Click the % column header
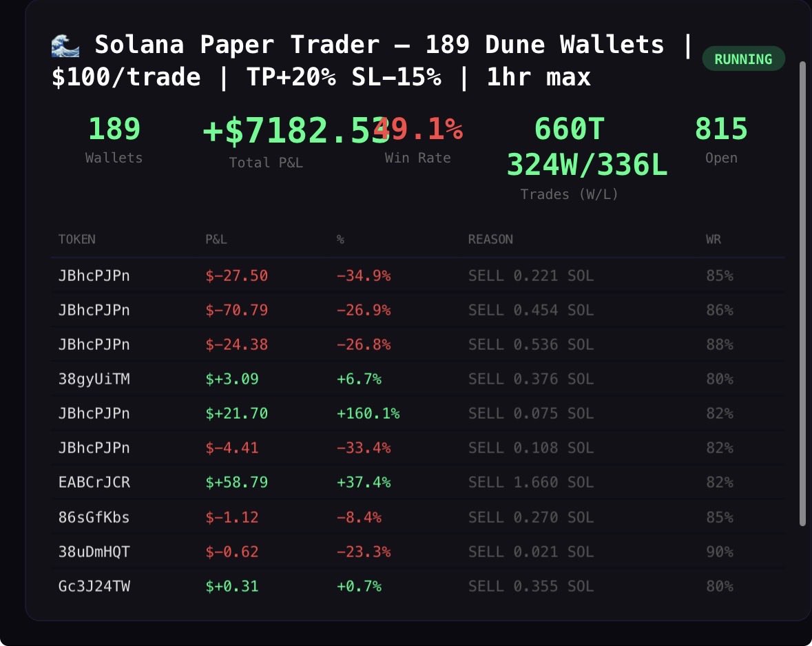This screenshot has width=812, height=646. 340,240
